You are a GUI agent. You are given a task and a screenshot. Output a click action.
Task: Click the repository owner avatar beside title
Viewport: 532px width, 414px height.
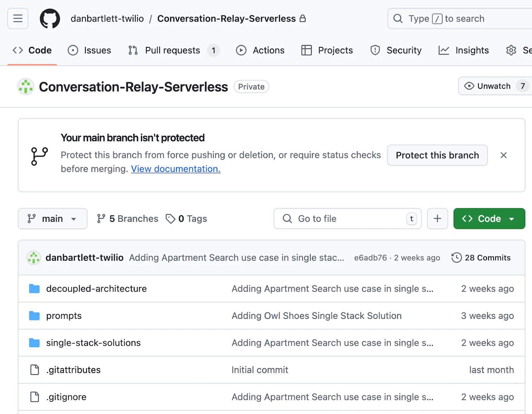pos(26,87)
